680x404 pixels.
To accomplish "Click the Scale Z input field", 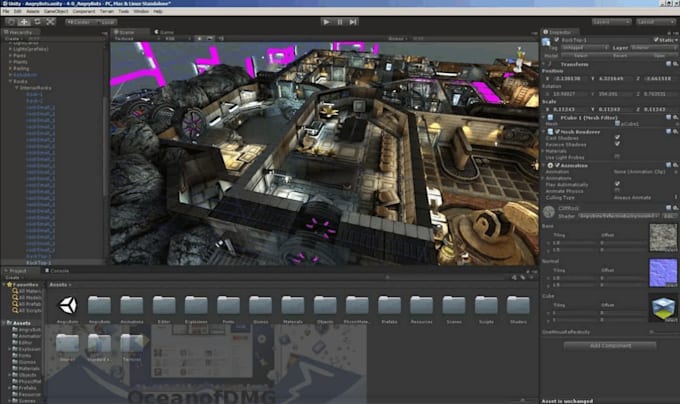I will (659, 109).
